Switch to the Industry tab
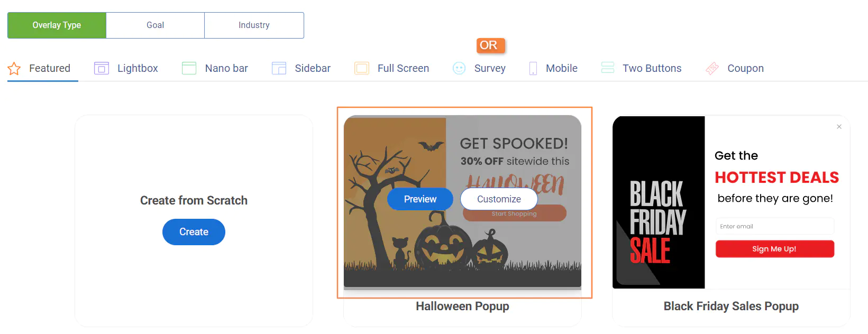The height and width of the screenshot is (334, 868). [254, 25]
